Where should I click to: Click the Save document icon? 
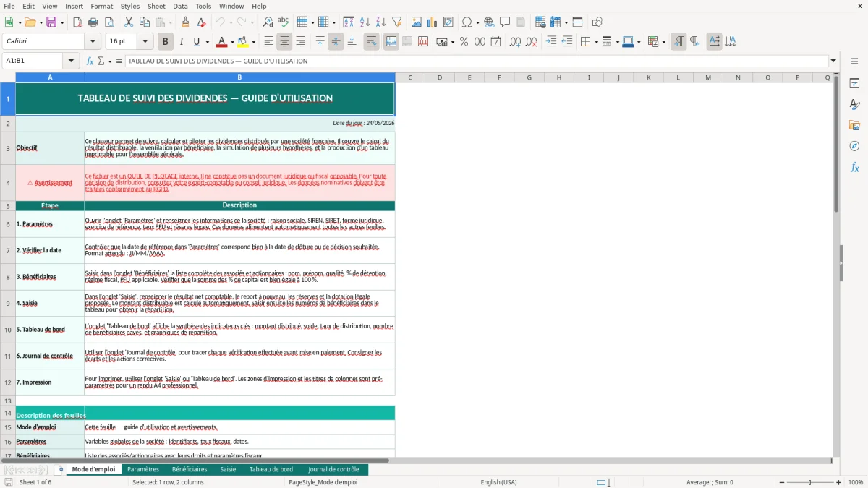(x=51, y=22)
